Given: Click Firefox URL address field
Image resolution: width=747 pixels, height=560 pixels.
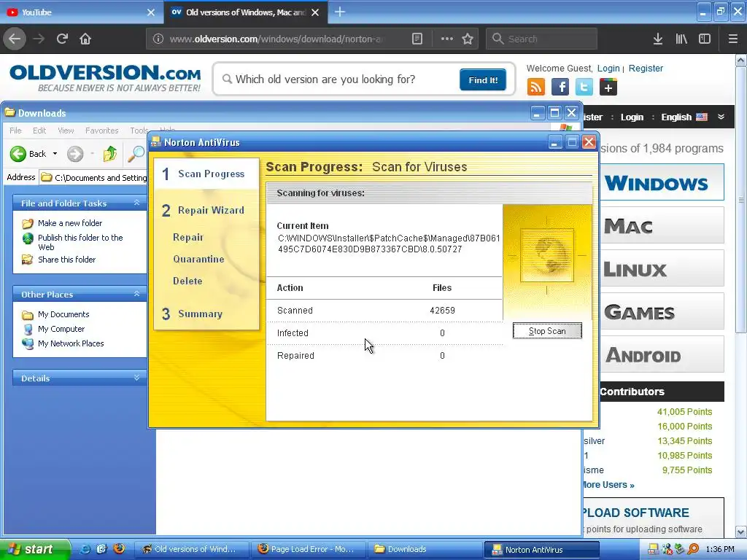Looking at the screenshot, I should tap(276, 39).
